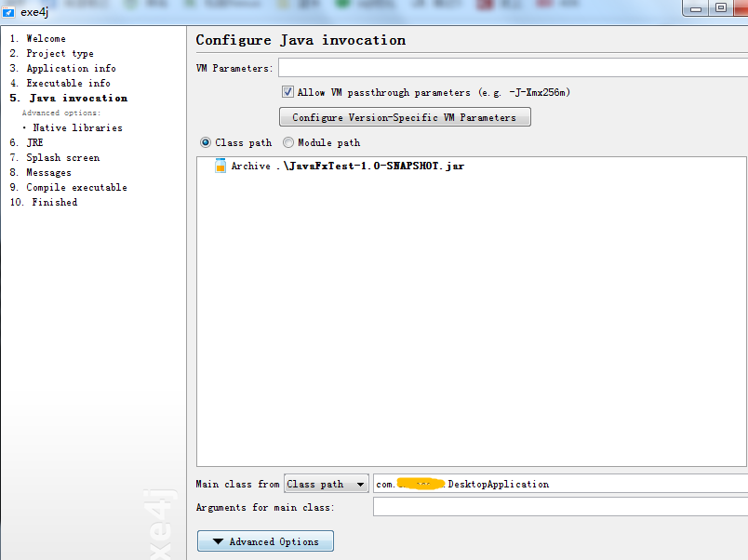Expand the Advanced Options panel
This screenshot has height=560, width=748.
coord(265,540)
